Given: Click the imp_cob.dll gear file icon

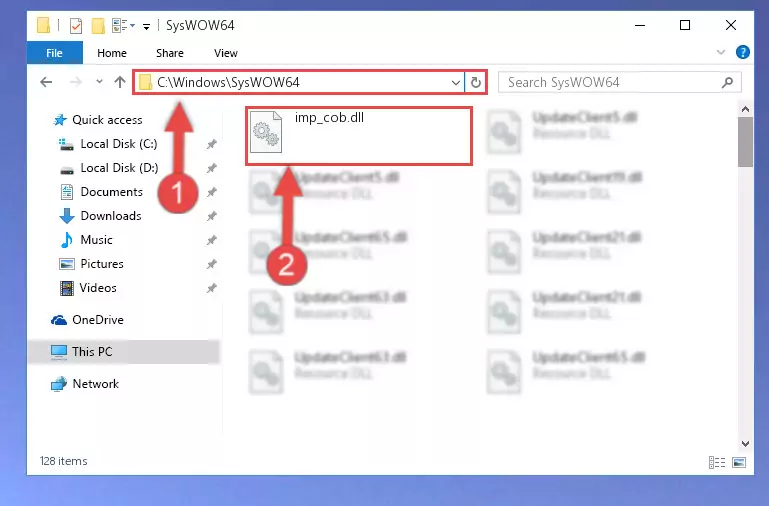Looking at the screenshot, I should 266,132.
